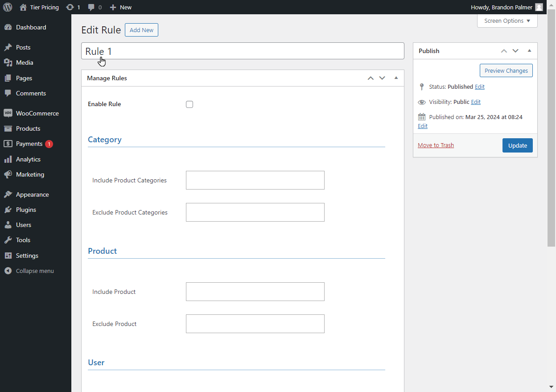The image size is (556, 392).
Task: Click the Media icon in sidebar
Action: click(x=8, y=62)
